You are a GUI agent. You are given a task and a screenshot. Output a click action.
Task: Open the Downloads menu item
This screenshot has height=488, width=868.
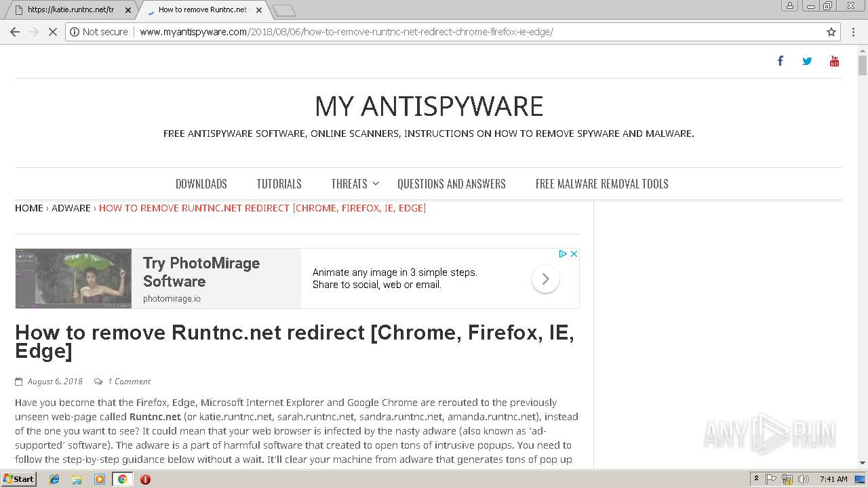point(201,184)
